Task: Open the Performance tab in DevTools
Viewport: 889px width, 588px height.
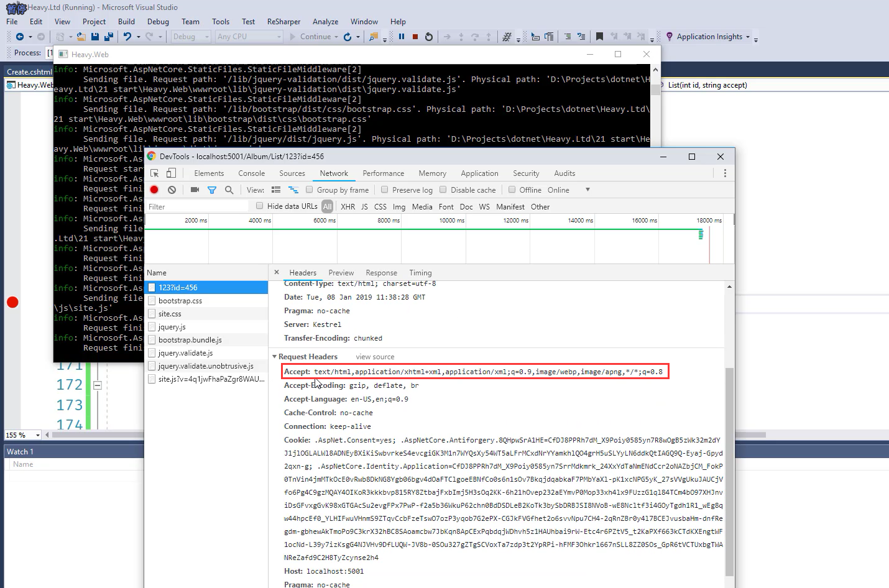Action: pos(384,173)
